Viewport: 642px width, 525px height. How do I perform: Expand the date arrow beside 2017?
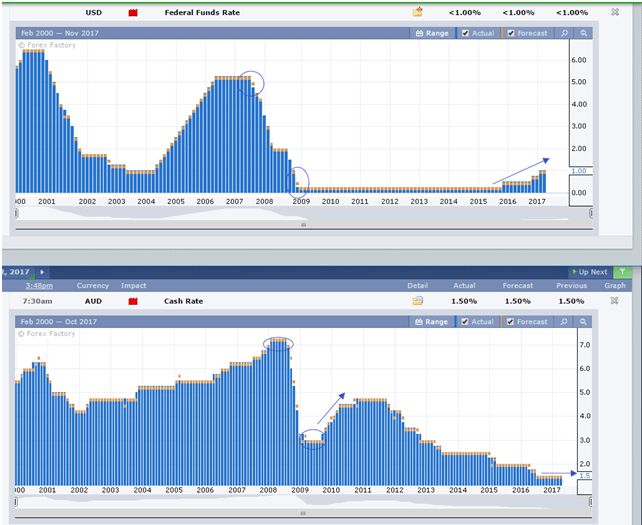click(43, 271)
